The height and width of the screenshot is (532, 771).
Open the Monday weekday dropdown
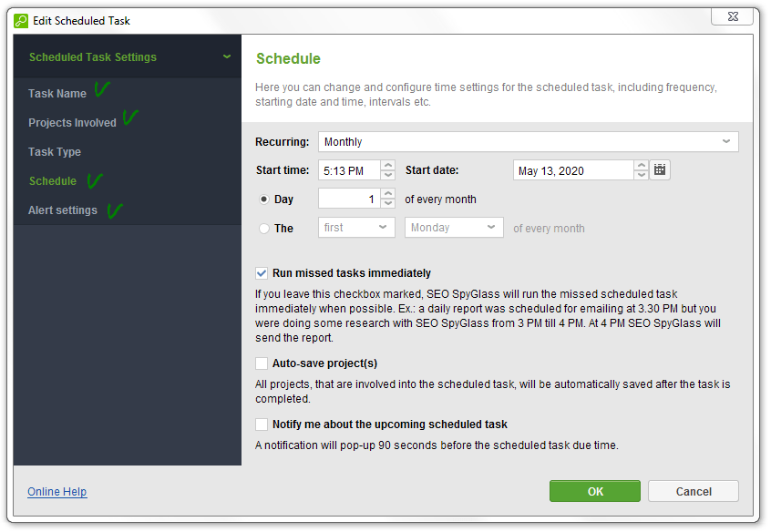(454, 228)
